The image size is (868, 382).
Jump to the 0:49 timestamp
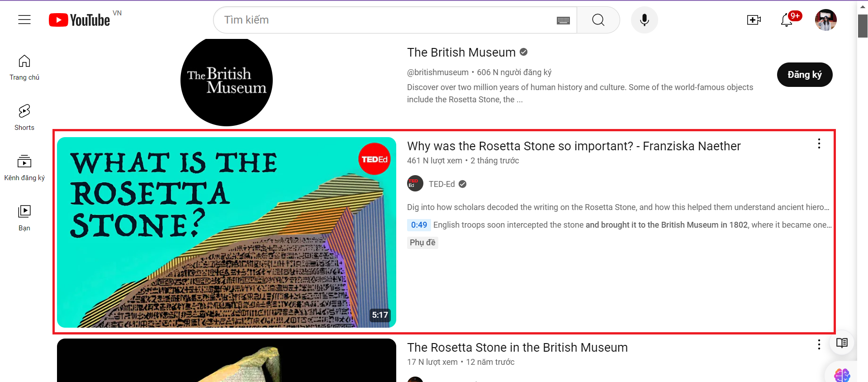click(x=419, y=225)
